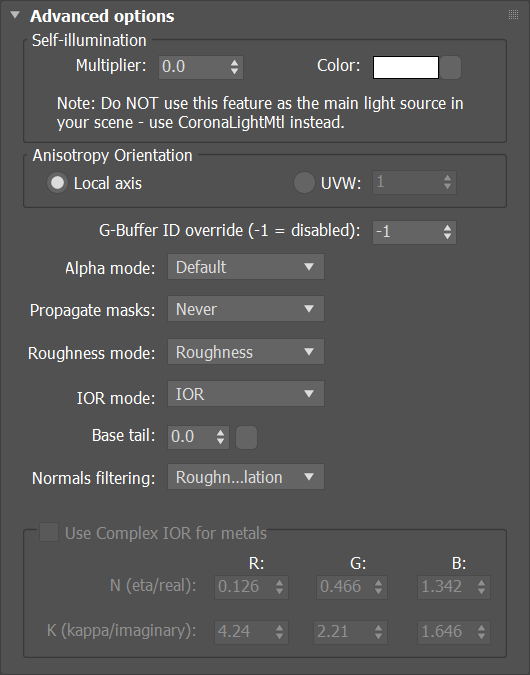530x675 pixels.
Task: Click the Advanced options rollout title
Action: 102,16
